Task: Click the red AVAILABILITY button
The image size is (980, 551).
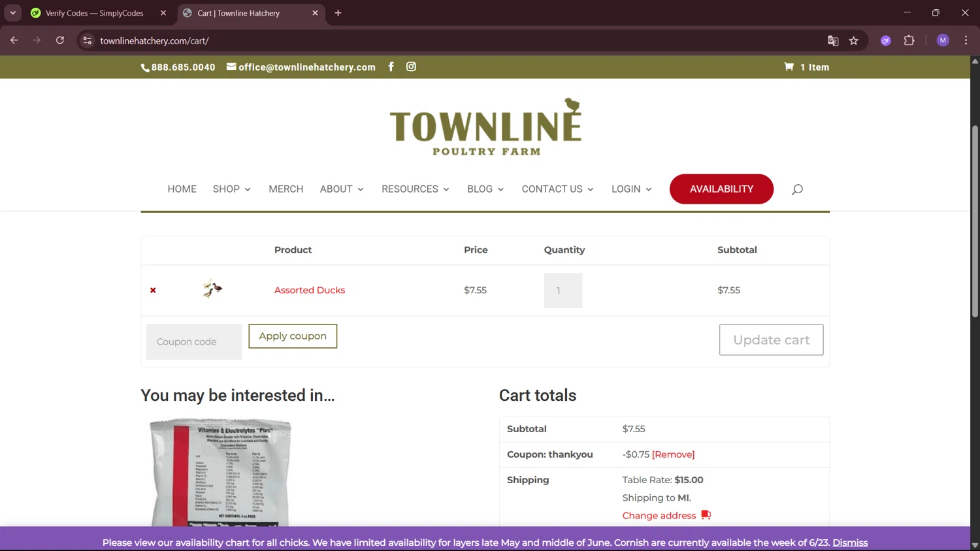Action: tap(721, 189)
